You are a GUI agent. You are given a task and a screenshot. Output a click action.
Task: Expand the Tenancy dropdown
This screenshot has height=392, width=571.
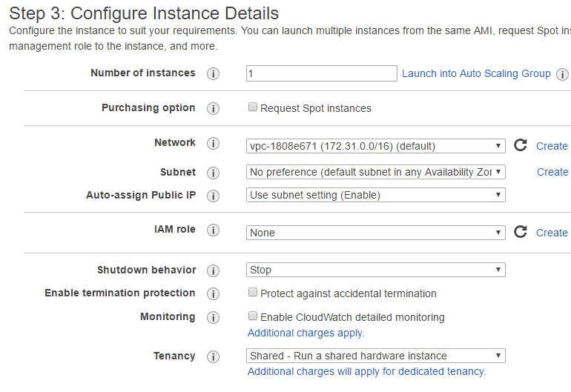[x=375, y=356]
